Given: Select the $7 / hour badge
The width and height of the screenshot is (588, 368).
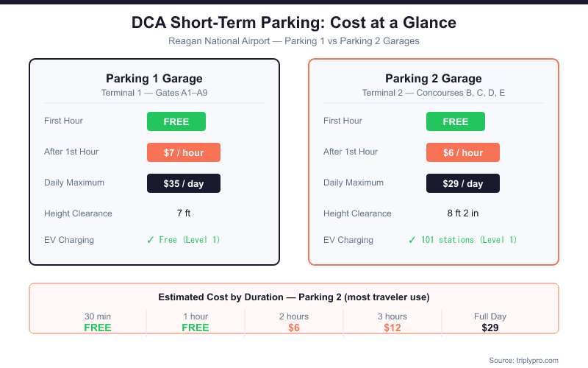Looking at the screenshot, I should pyautogui.click(x=184, y=152).
